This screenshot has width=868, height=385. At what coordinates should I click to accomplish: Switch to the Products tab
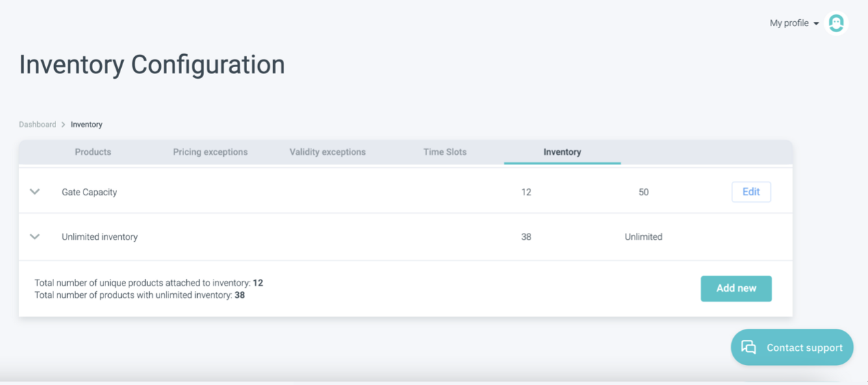pyautogui.click(x=93, y=152)
